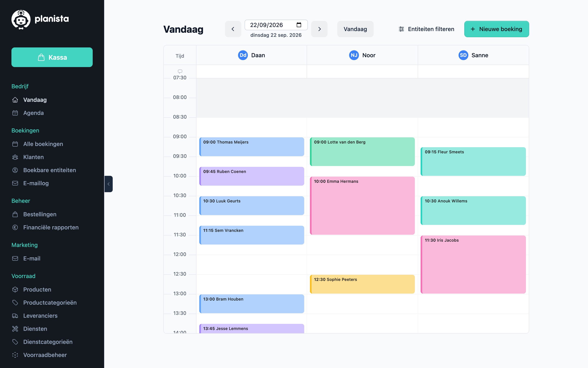
Task: Open the 09:15 Fleur Smeets booking
Action: click(x=473, y=162)
